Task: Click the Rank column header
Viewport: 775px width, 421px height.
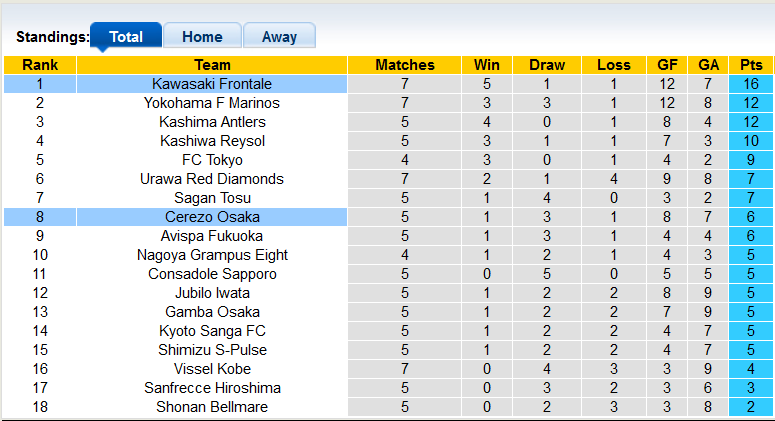Action: coord(39,65)
